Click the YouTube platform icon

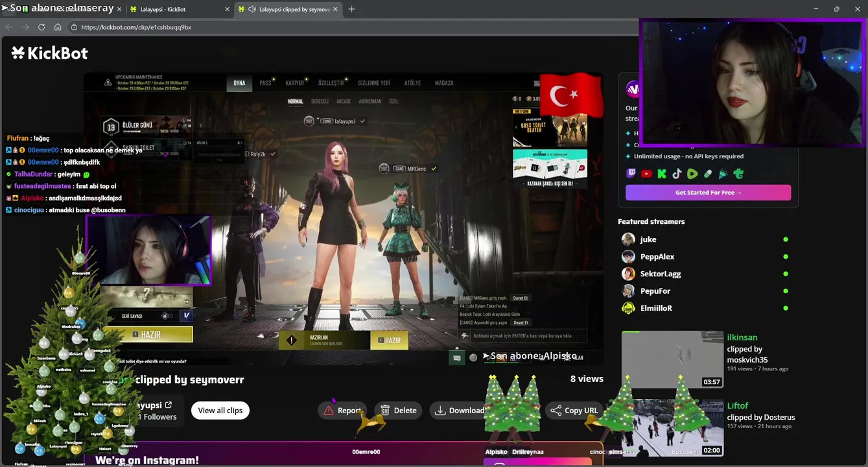click(646, 174)
